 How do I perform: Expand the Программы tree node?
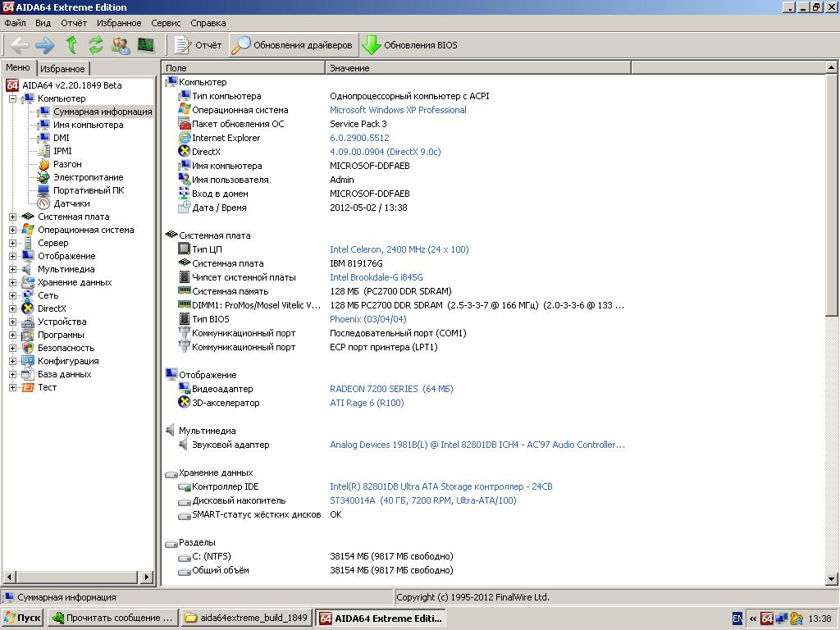(13, 335)
